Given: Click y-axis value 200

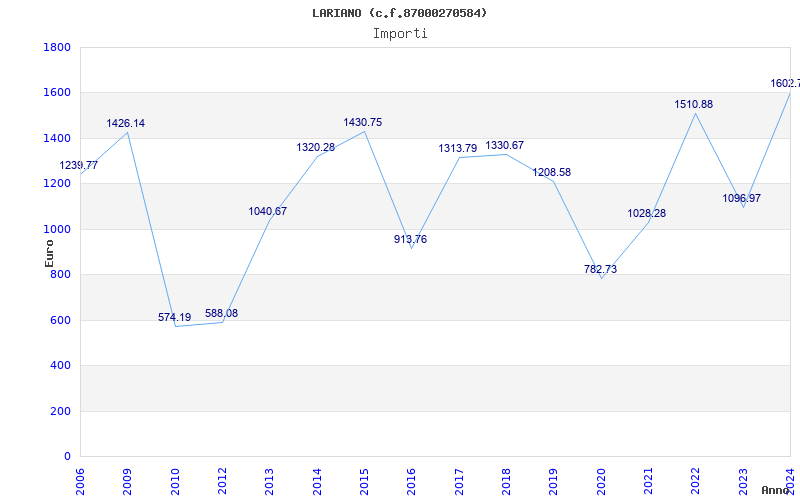Looking at the screenshot, I should coord(60,412).
